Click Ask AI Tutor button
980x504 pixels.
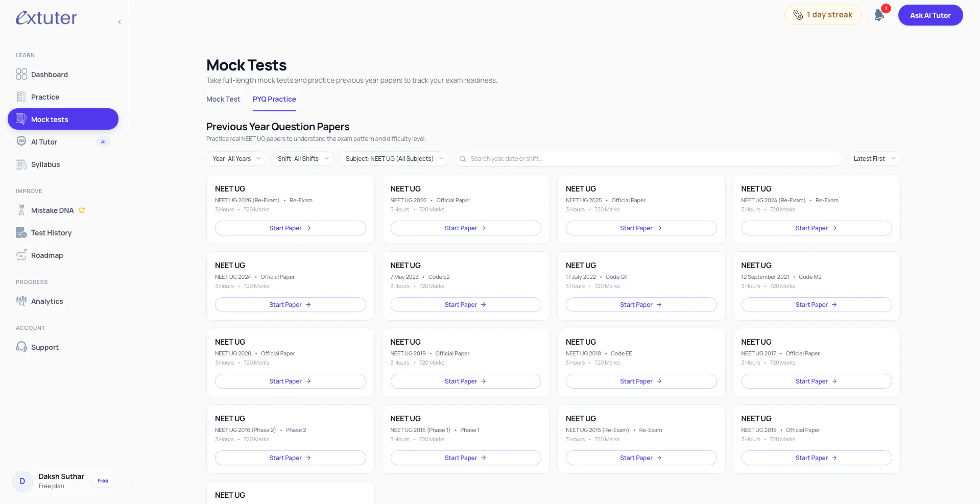[x=930, y=15]
